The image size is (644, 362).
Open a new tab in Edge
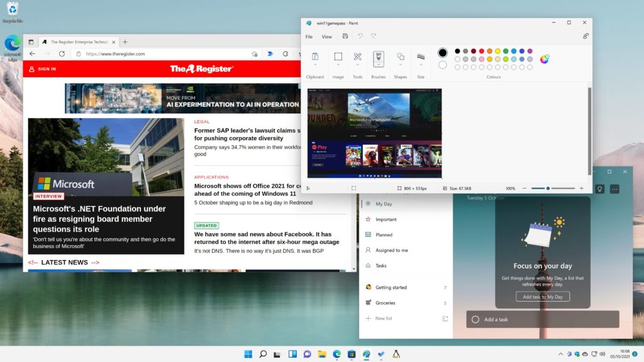tap(125, 42)
